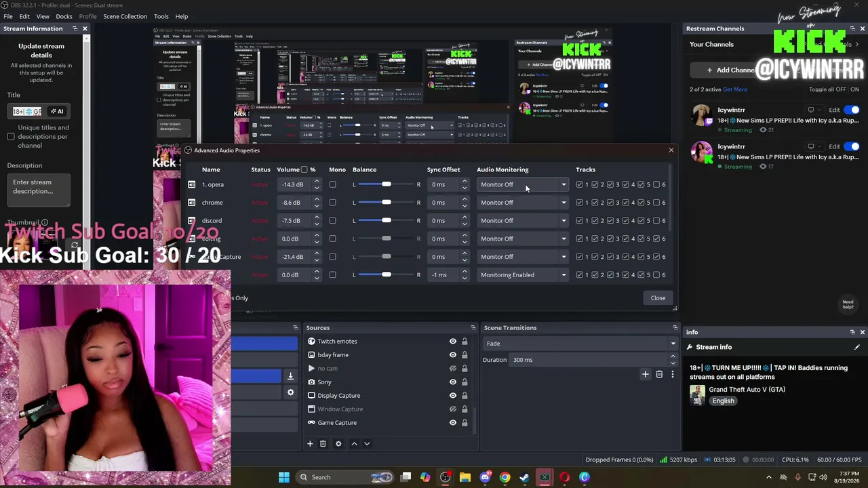The height and width of the screenshot is (488, 868).
Task: Click the Add Channel button
Action: tap(730, 70)
